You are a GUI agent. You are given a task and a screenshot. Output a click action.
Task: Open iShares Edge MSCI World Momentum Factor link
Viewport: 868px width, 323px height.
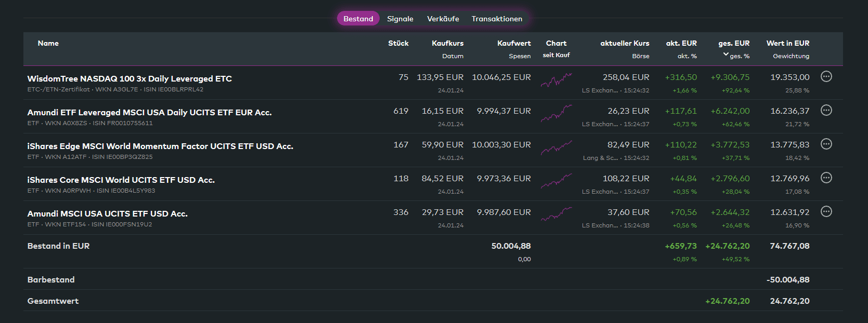(x=160, y=146)
